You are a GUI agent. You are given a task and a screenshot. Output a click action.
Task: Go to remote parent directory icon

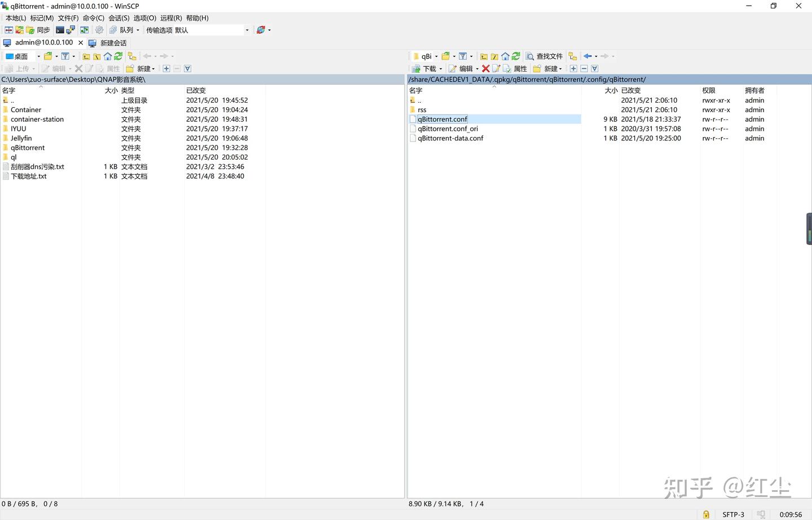(484, 56)
